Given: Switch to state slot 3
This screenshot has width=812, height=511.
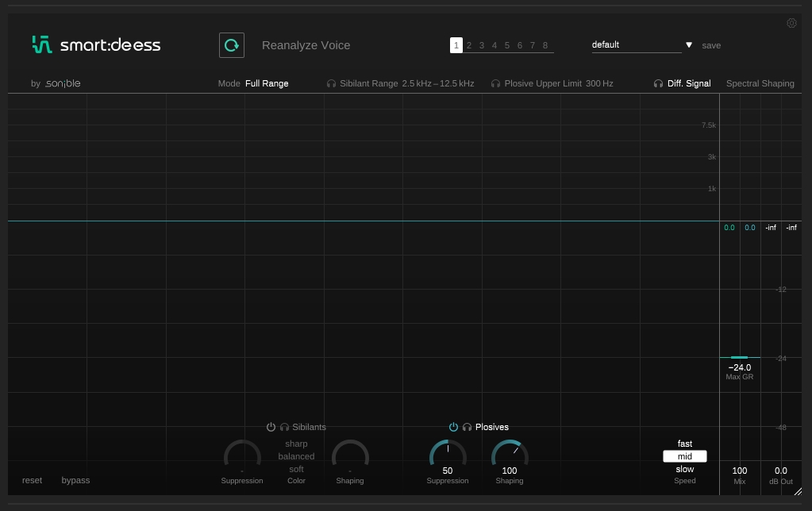Looking at the screenshot, I should pos(482,45).
